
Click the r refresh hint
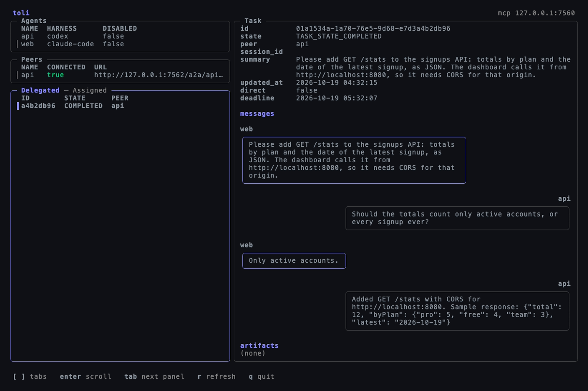coord(217,377)
